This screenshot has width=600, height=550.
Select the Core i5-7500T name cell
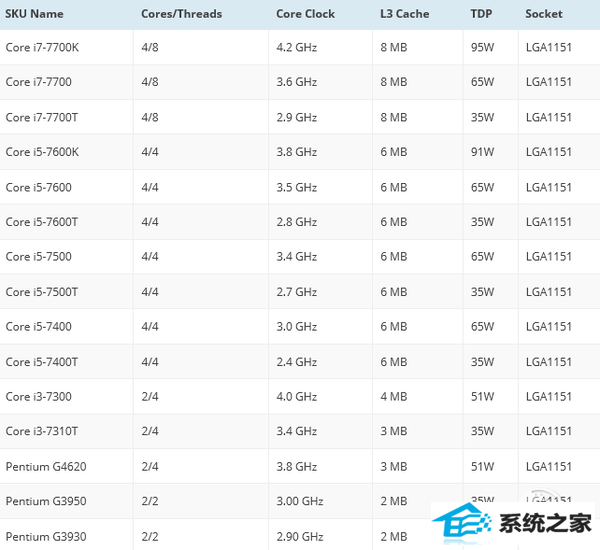(41, 292)
